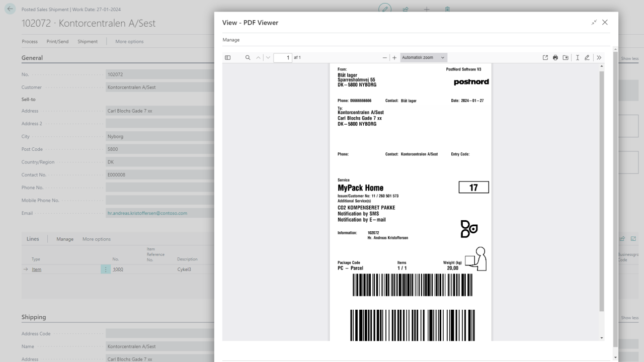Go to previous PDF page arrow

pos(259,58)
